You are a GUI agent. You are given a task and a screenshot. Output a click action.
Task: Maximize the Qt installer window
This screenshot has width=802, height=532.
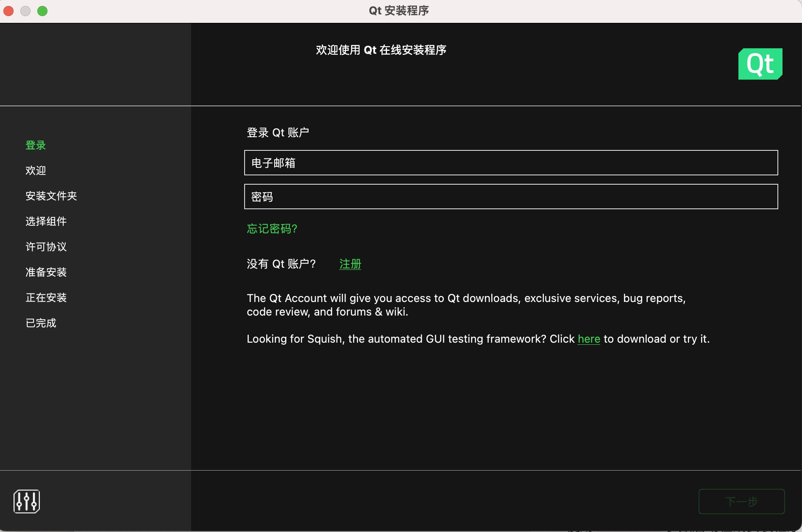pos(42,11)
